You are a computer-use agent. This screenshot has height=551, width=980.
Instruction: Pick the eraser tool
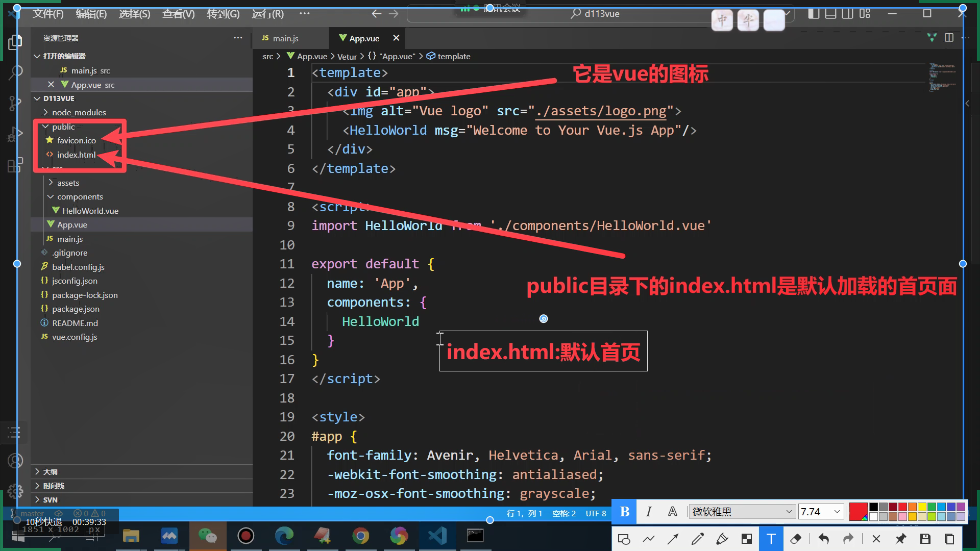pos(796,539)
